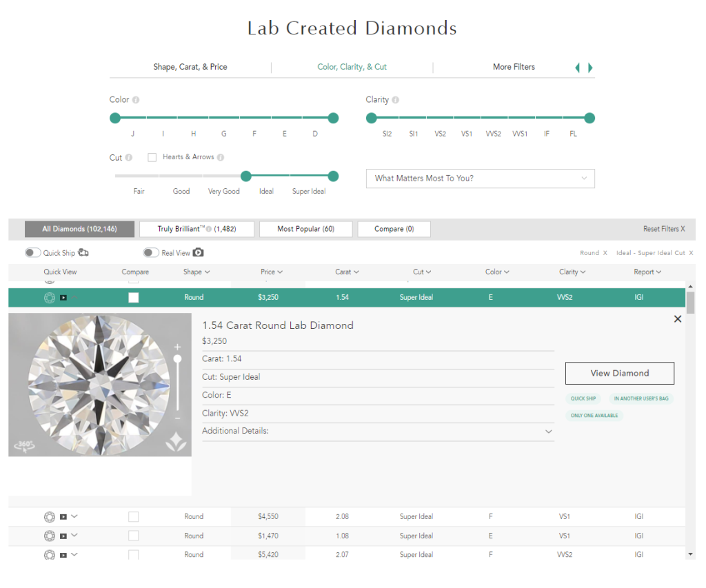Screen dimensions: 706x588
Task: Open the What Matters Most To You dropdown
Action: pos(480,179)
